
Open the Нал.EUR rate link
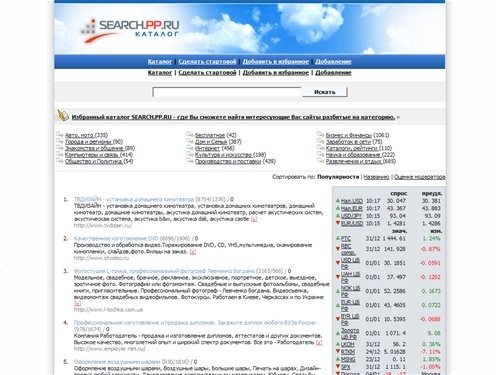click(x=352, y=208)
